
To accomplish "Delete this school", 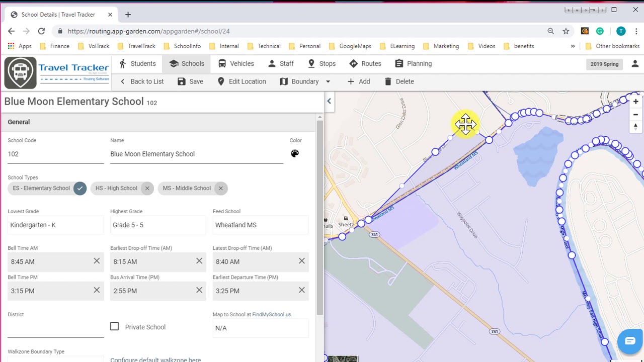I will click(x=399, y=81).
